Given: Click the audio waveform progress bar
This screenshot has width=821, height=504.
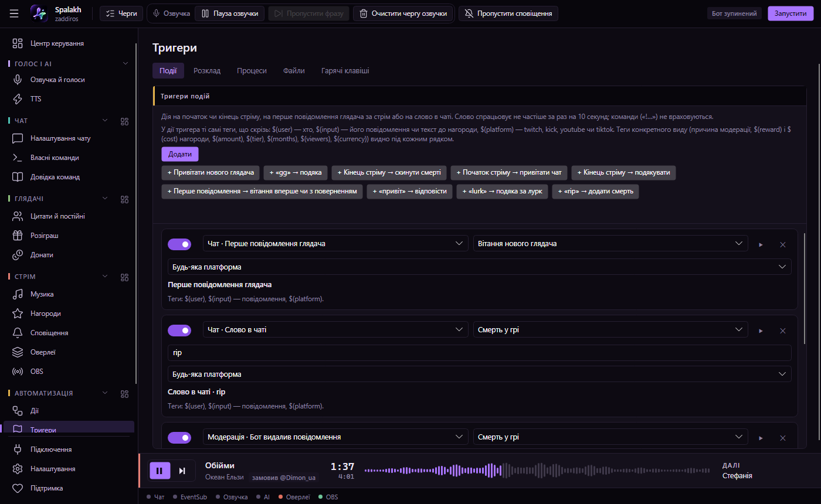Looking at the screenshot, I should 538,471.
